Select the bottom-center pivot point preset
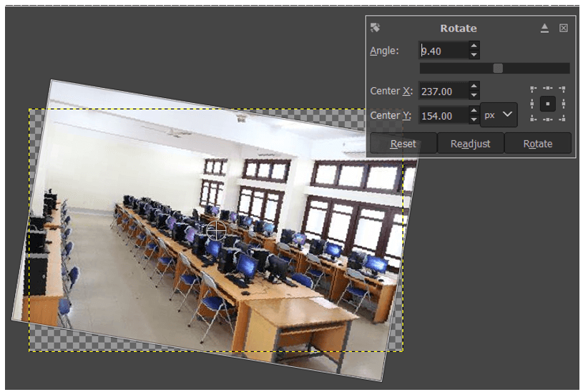 click(x=548, y=119)
